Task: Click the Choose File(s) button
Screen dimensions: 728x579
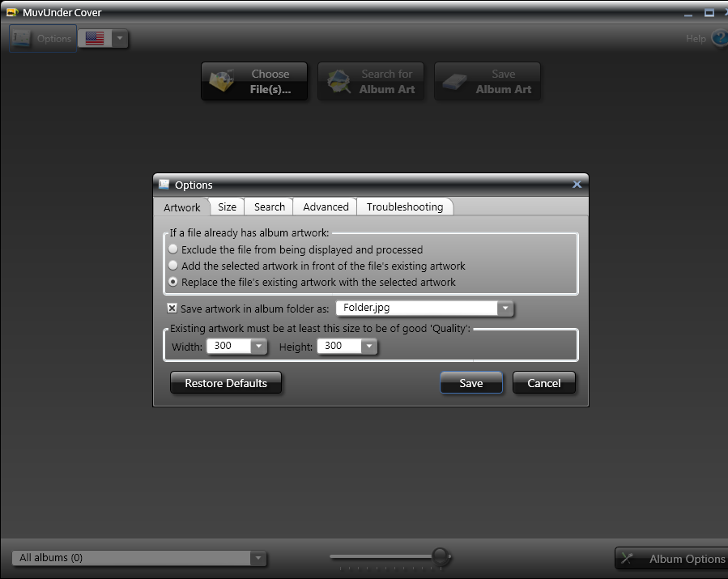Action: pos(255,81)
